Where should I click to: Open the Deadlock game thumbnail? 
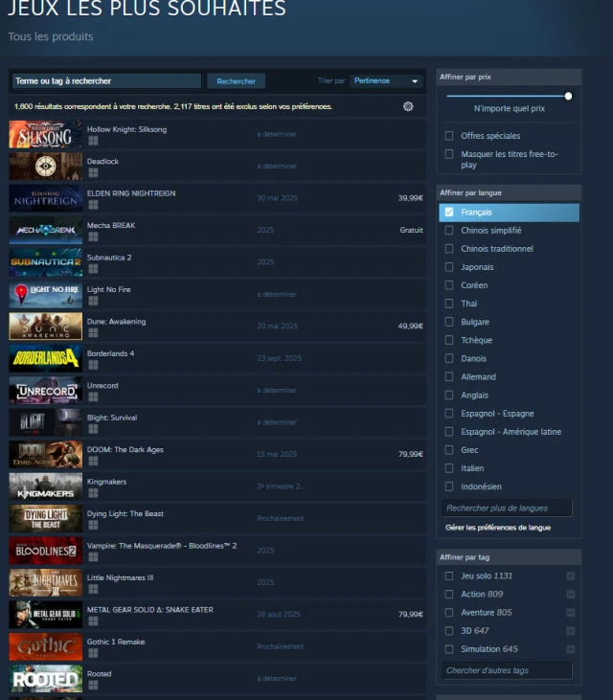click(x=46, y=166)
